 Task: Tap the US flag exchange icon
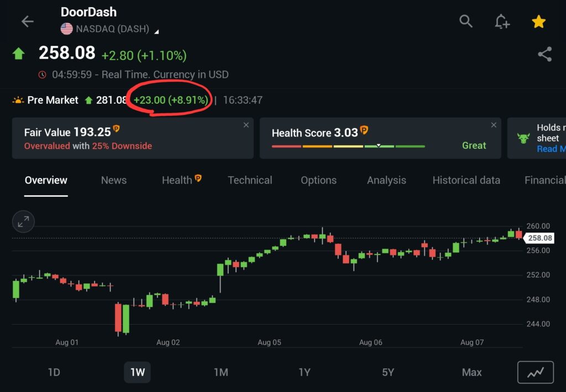tap(67, 29)
